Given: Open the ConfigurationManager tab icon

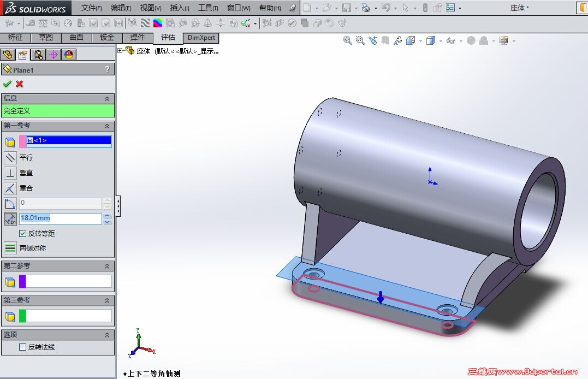Looking at the screenshot, I should pos(38,55).
